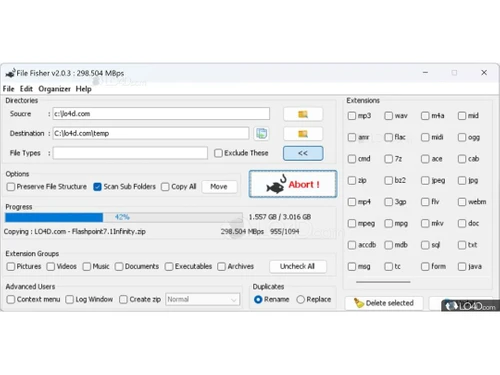Click the copy-path icon beside Destination

(x=262, y=133)
